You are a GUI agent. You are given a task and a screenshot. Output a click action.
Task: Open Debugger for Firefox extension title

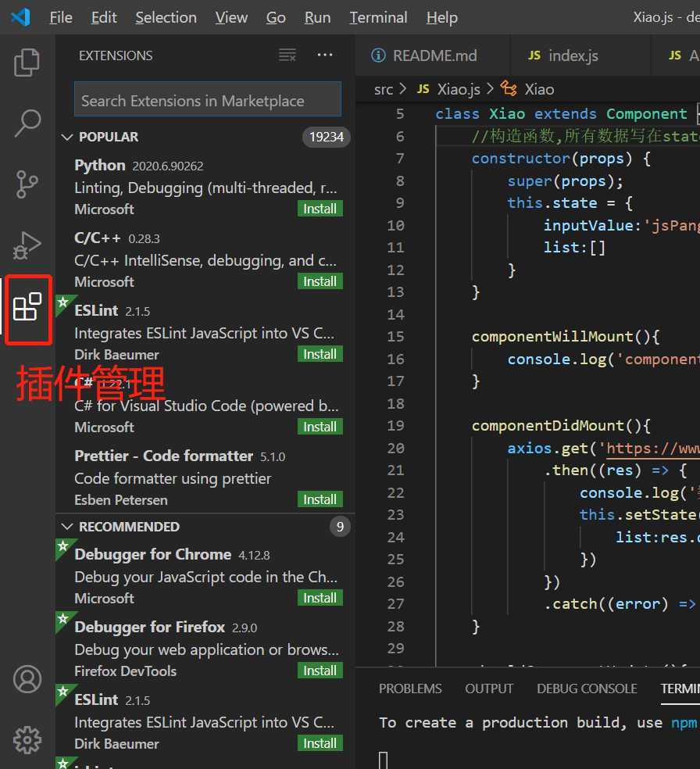pos(149,627)
